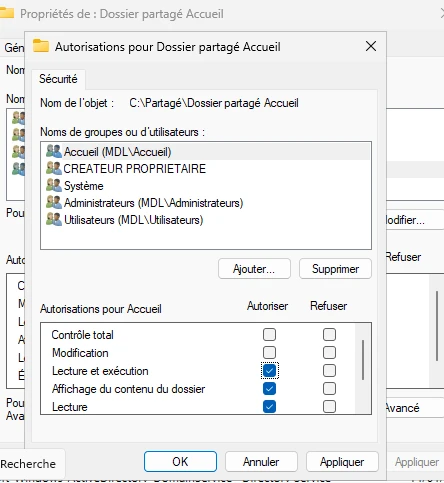The image size is (444, 483).
Task: Click the Système group icon
Action: click(x=54, y=185)
